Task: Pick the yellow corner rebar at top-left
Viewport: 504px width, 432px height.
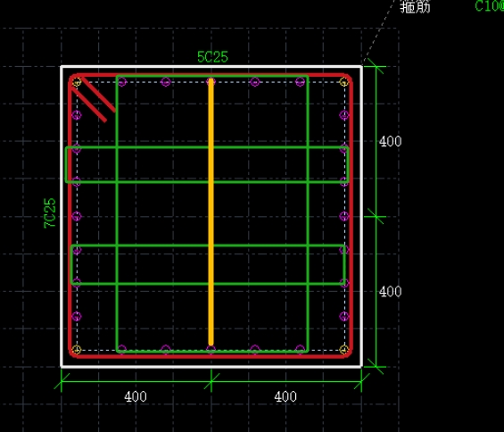Action: (x=77, y=83)
